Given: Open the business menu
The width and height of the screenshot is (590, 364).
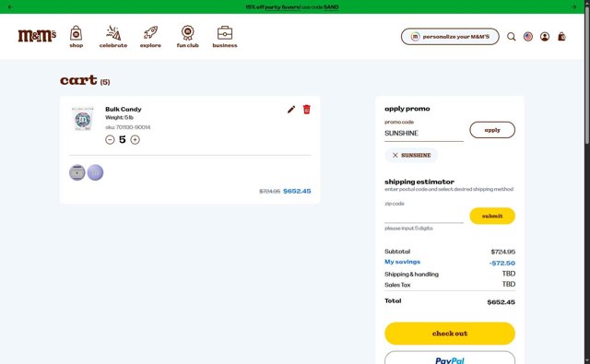Looking at the screenshot, I should tap(225, 37).
